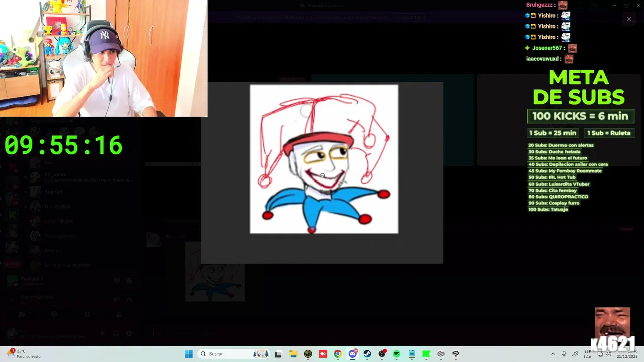Open the jester thumbnail in Discord chat

[x=215, y=272]
